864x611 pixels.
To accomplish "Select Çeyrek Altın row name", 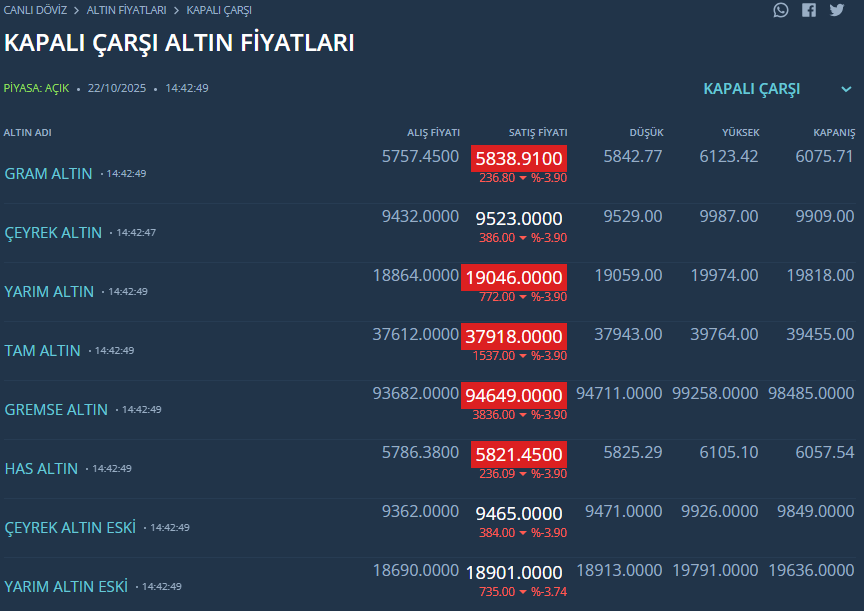I will [53, 233].
